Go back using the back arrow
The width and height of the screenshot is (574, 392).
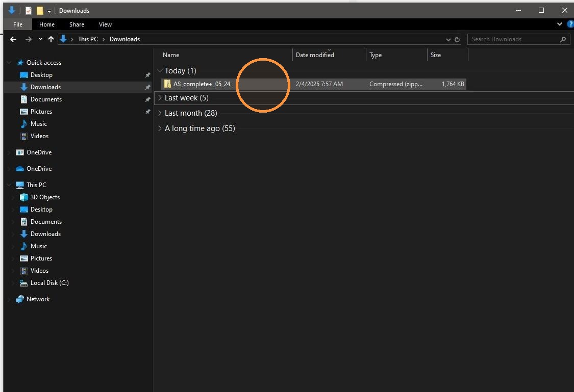pyautogui.click(x=14, y=39)
